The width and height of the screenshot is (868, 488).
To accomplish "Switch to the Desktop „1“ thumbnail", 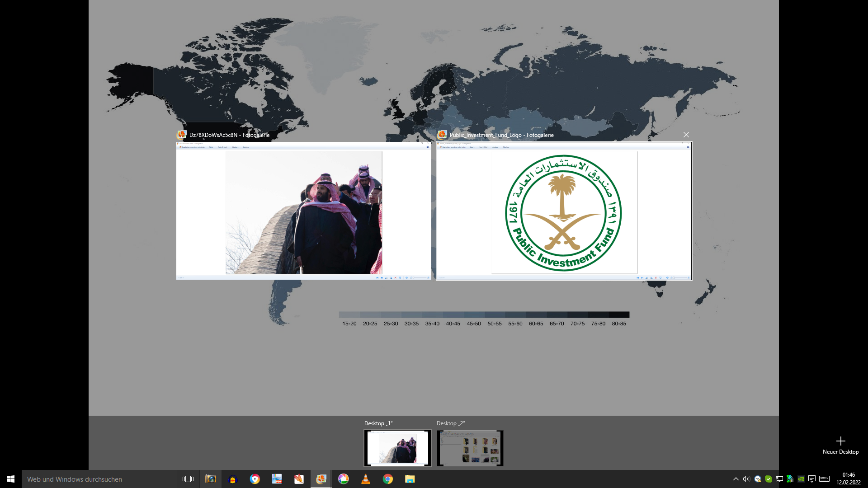I will [x=398, y=448].
